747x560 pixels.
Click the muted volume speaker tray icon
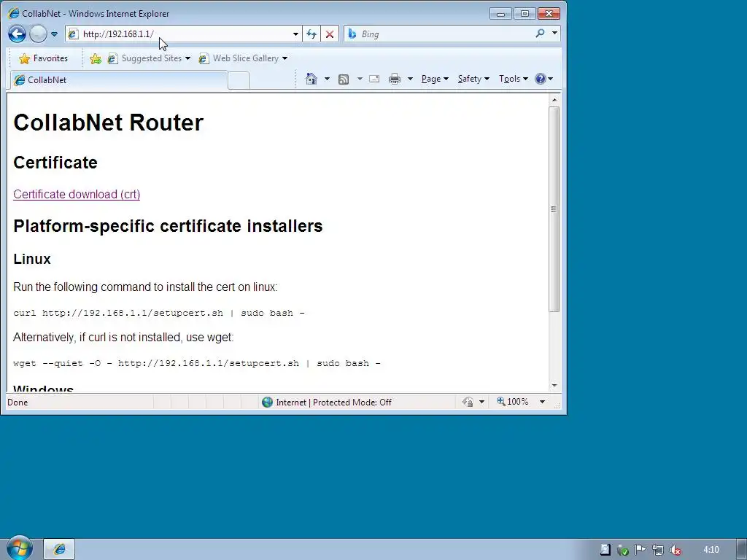[675, 550]
